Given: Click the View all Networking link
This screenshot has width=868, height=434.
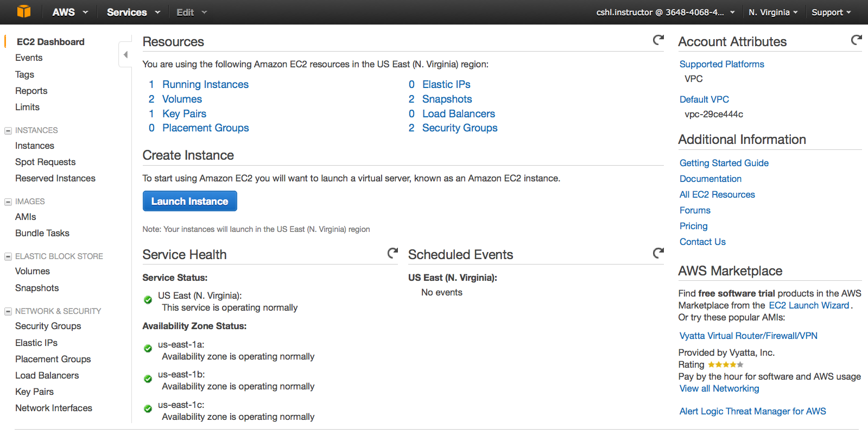Looking at the screenshot, I should pyautogui.click(x=719, y=388).
